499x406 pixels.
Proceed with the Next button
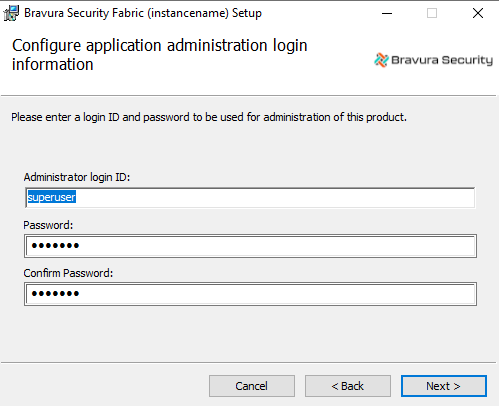point(444,386)
